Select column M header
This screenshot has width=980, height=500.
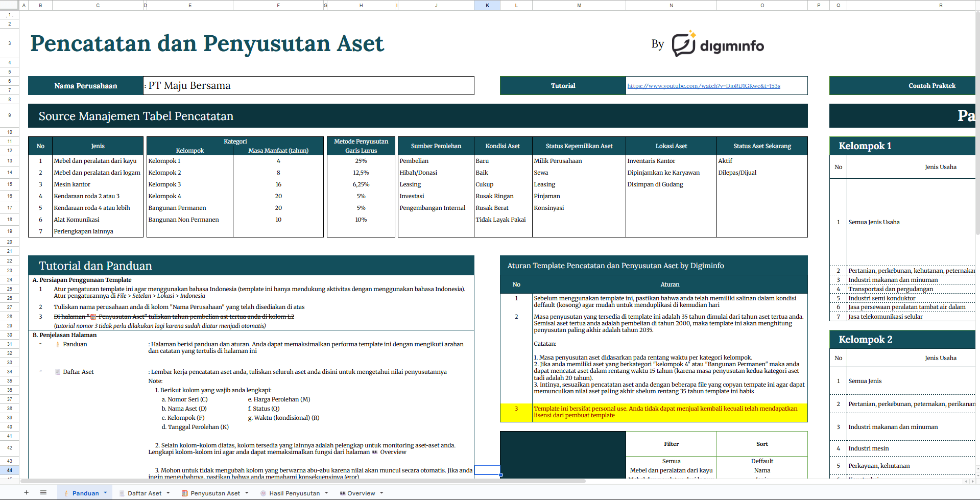[579, 5]
